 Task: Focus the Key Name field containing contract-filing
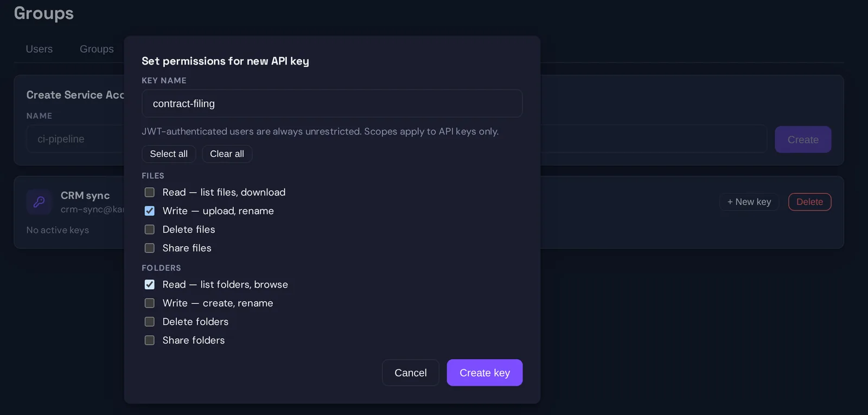click(x=332, y=104)
